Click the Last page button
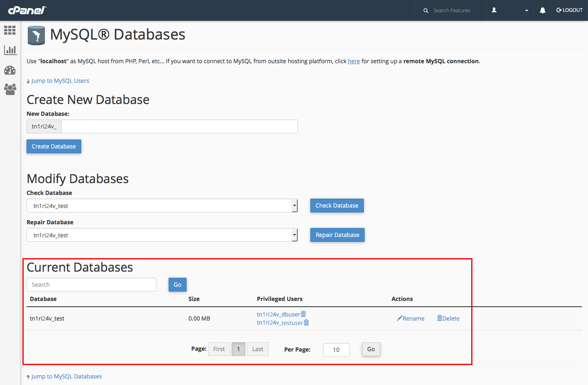Screen dimensions: 588x385 click(258, 349)
